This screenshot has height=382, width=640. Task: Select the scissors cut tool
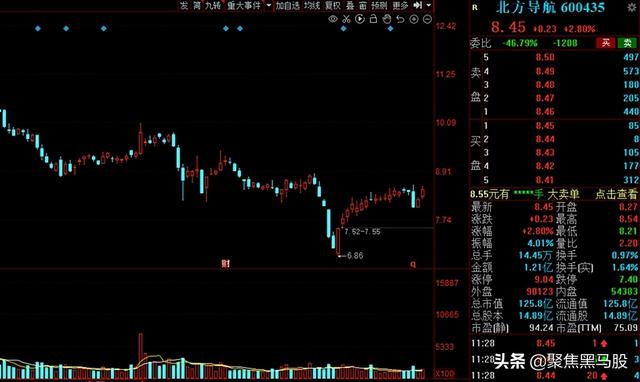[x=346, y=19]
